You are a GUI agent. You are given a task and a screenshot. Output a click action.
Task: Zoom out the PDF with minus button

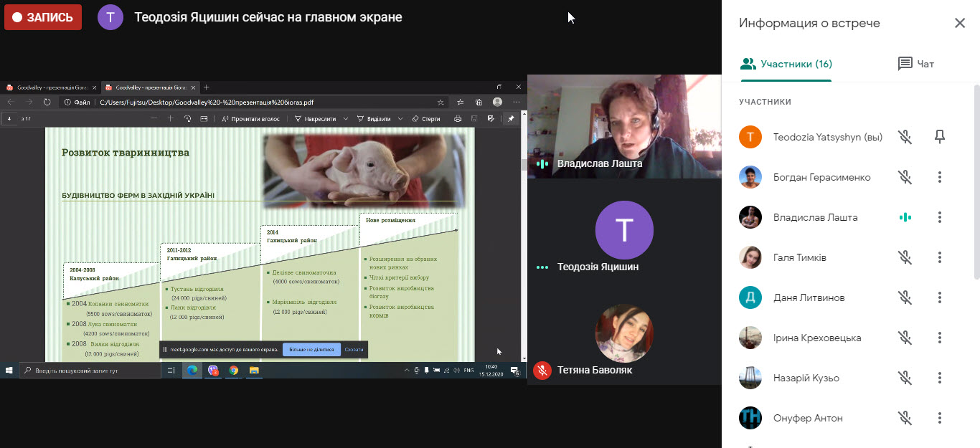point(152,118)
